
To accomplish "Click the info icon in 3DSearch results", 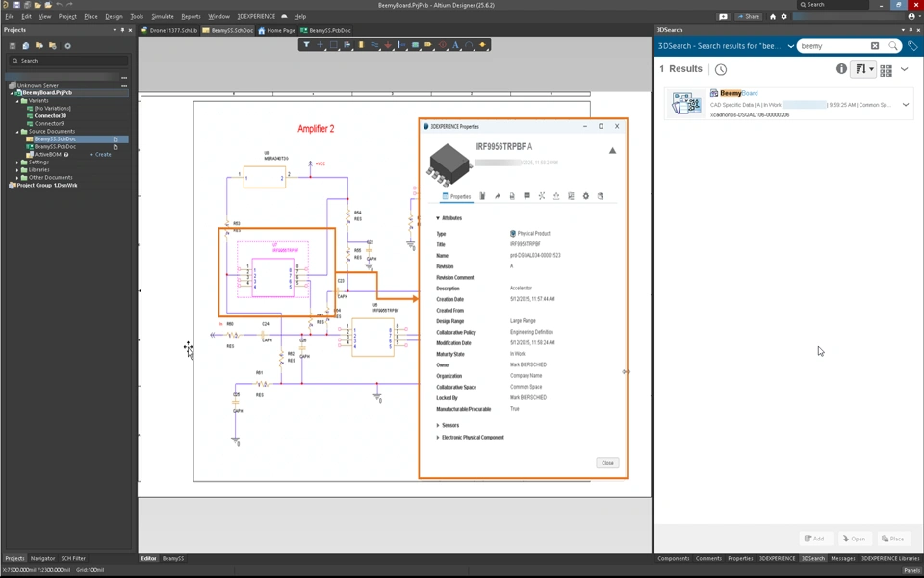I will [841, 69].
